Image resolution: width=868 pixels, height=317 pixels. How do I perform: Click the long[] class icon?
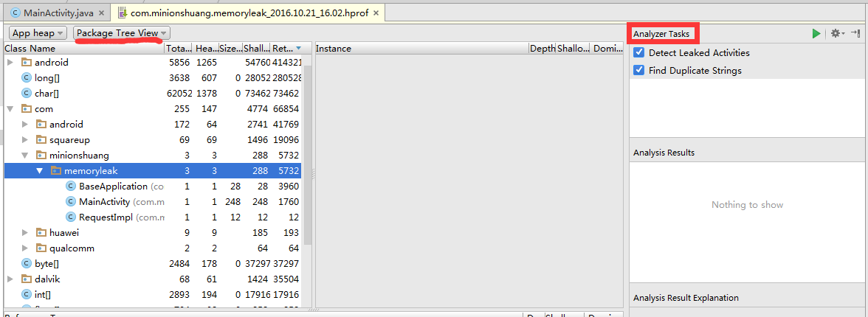click(26, 78)
